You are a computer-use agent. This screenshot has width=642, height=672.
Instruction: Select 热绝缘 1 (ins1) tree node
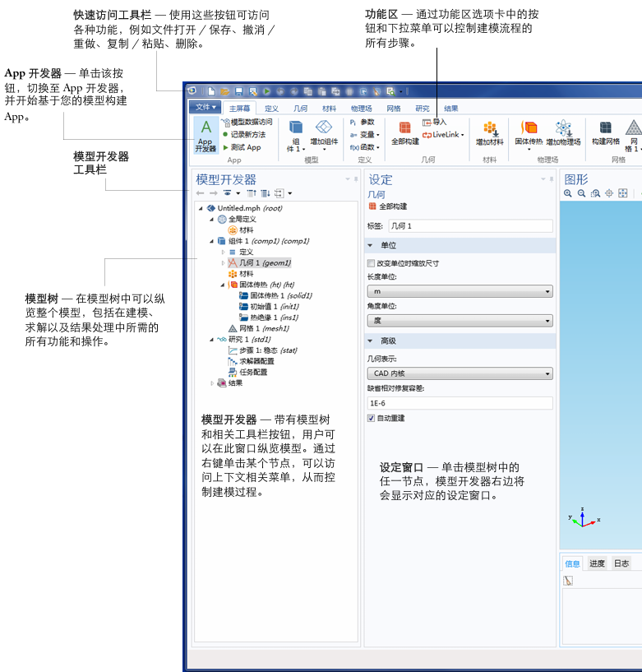[269, 317]
